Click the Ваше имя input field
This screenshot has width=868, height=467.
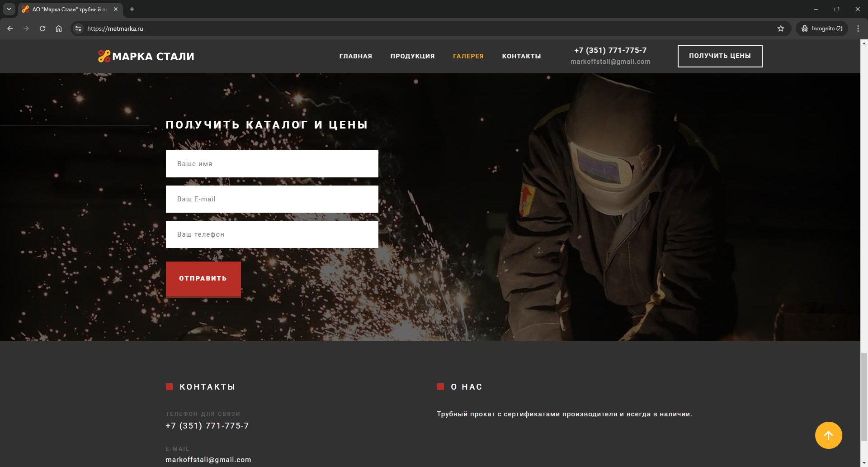click(272, 164)
